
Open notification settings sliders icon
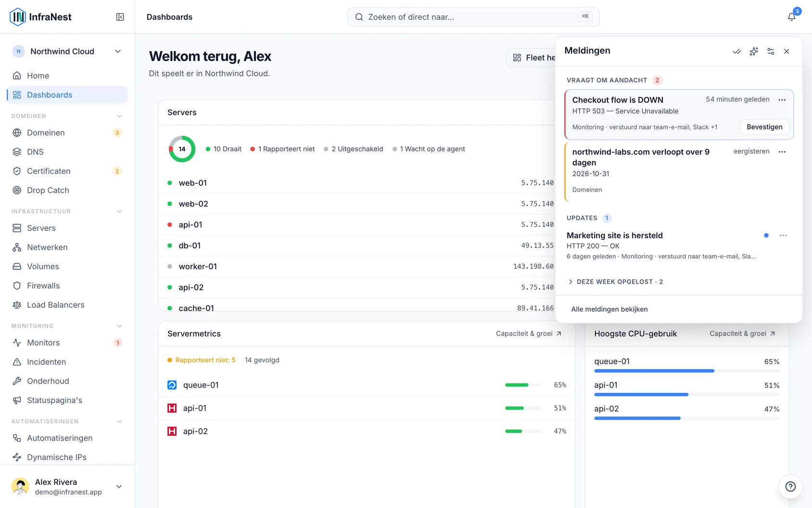[x=771, y=52]
